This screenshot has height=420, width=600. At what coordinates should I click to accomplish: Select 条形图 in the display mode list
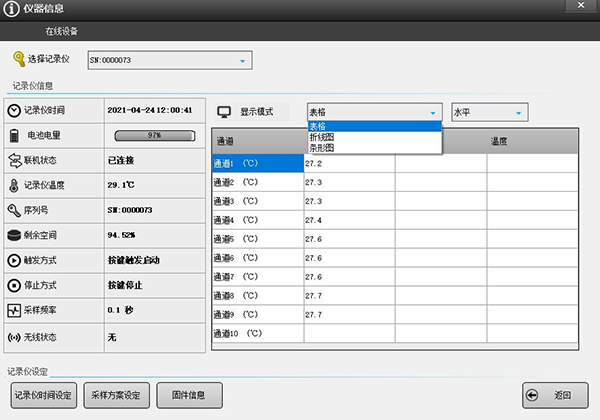pyautogui.click(x=375, y=148)
